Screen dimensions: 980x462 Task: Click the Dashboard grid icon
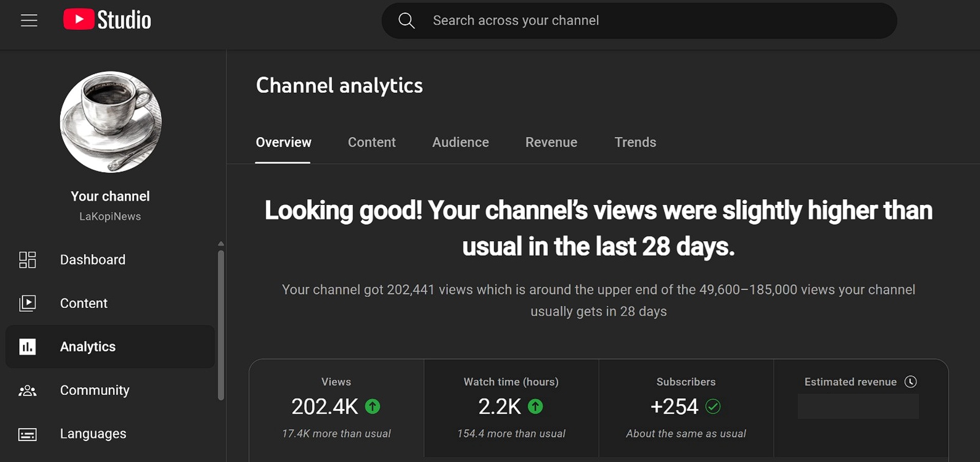pyautogui.click(x=27, y=260)
